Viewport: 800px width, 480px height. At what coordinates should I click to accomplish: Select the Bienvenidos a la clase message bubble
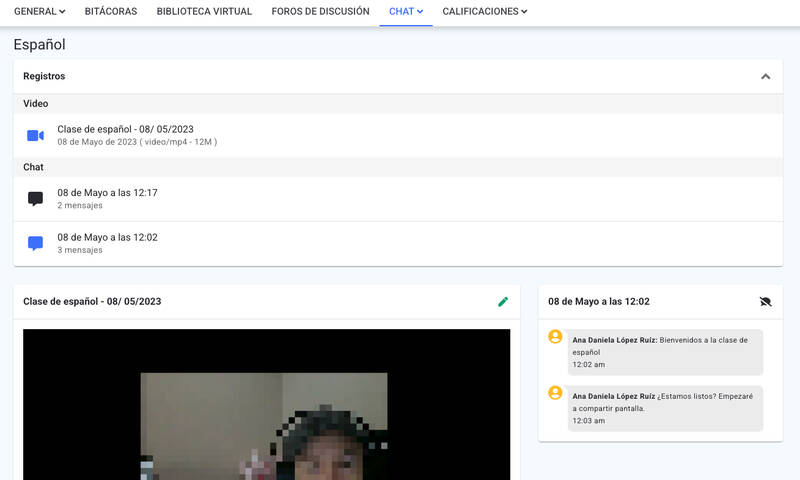(665, 352)
